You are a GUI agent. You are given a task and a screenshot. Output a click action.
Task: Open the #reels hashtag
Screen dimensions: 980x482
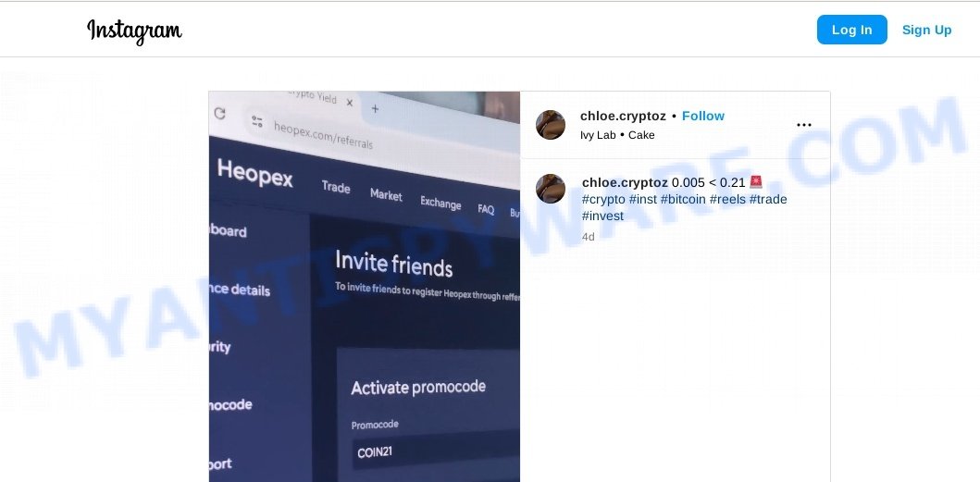pos(727,200)
